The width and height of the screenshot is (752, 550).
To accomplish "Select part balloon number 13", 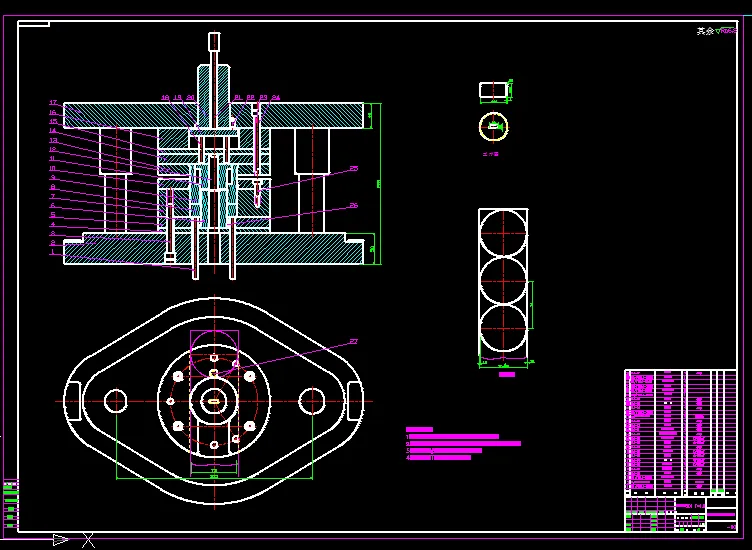I will tap(53, 140).
